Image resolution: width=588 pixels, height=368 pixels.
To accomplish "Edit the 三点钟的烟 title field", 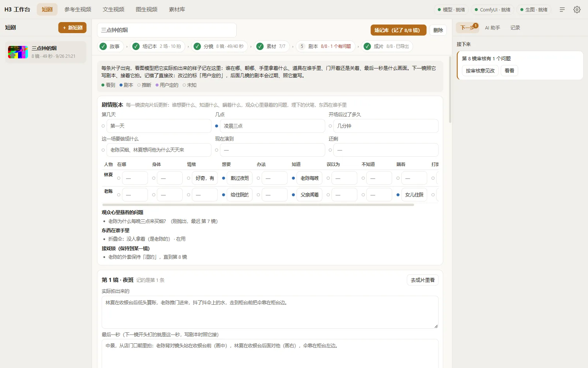I will [167, 30].
